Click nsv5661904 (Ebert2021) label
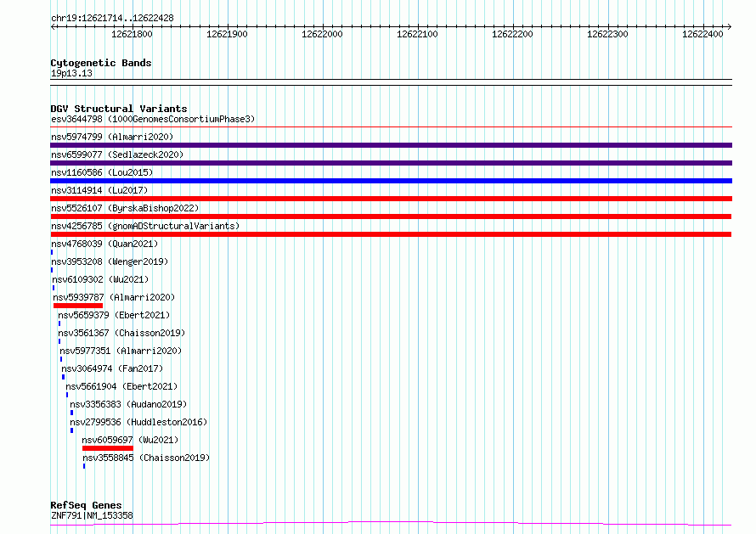 (x=121, y=386)
